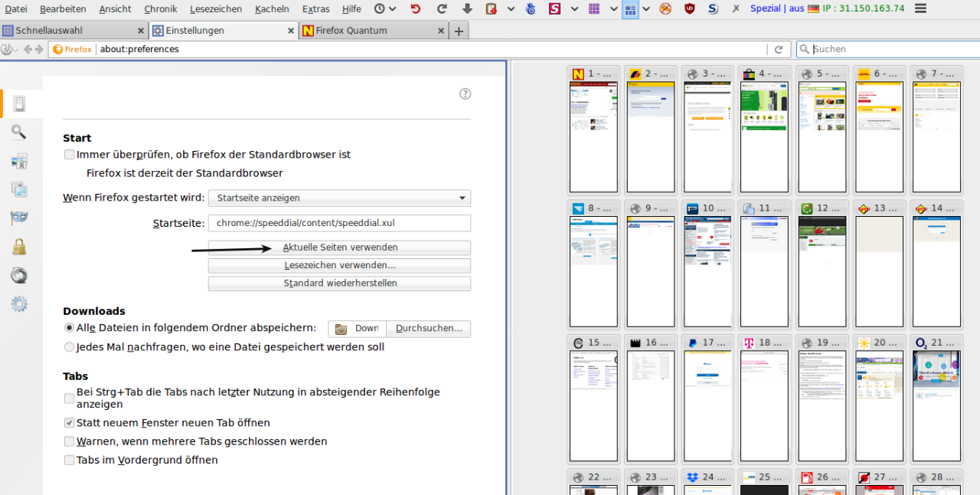This screenshot has height=495, width=980.
Task: Close the Einstellungen tab
Action: tap(291, 31)
